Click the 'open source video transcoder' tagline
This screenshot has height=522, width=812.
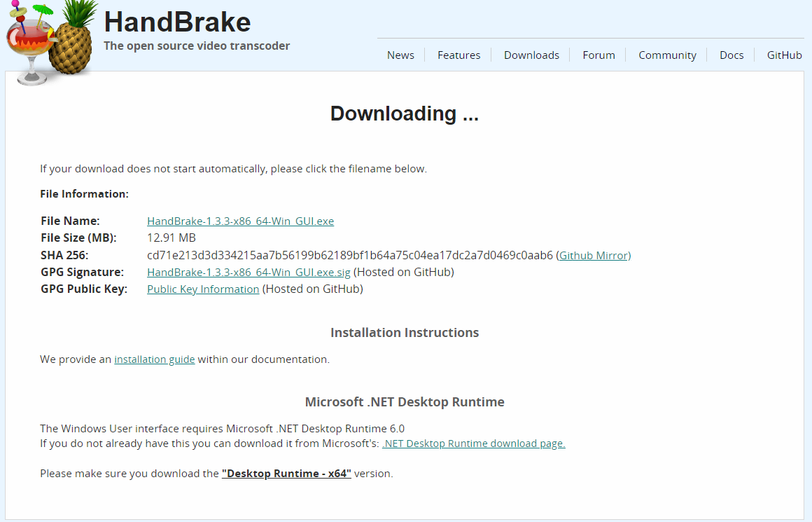pos(197,46)
